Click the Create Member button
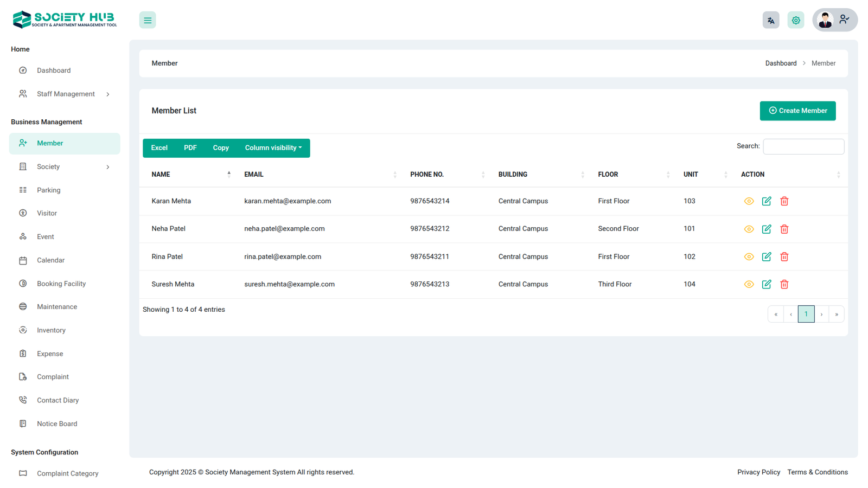The image size is (868, 488). pyautogui.click(x=797, y=111)
